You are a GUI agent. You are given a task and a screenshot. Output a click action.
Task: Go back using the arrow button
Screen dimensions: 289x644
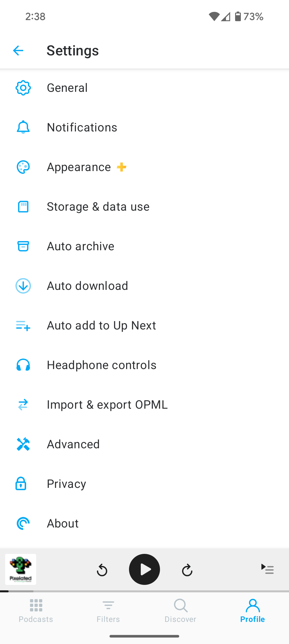18,51
